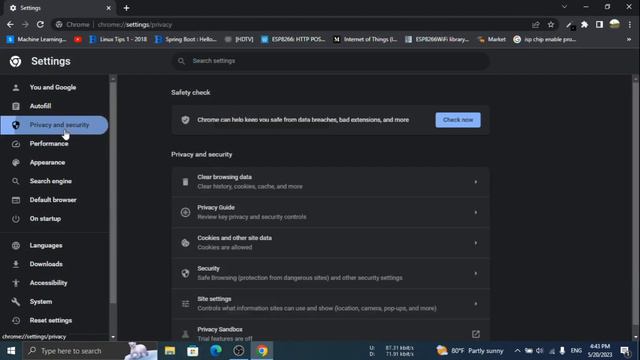Click the taskbar search box
This screenshot has width=640, height=360.
[90, 351]
